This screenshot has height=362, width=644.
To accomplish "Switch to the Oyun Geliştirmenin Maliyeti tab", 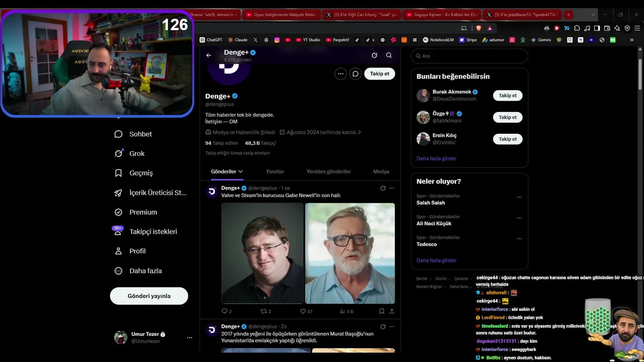I will pyautogui.click(x=281, y=15).
